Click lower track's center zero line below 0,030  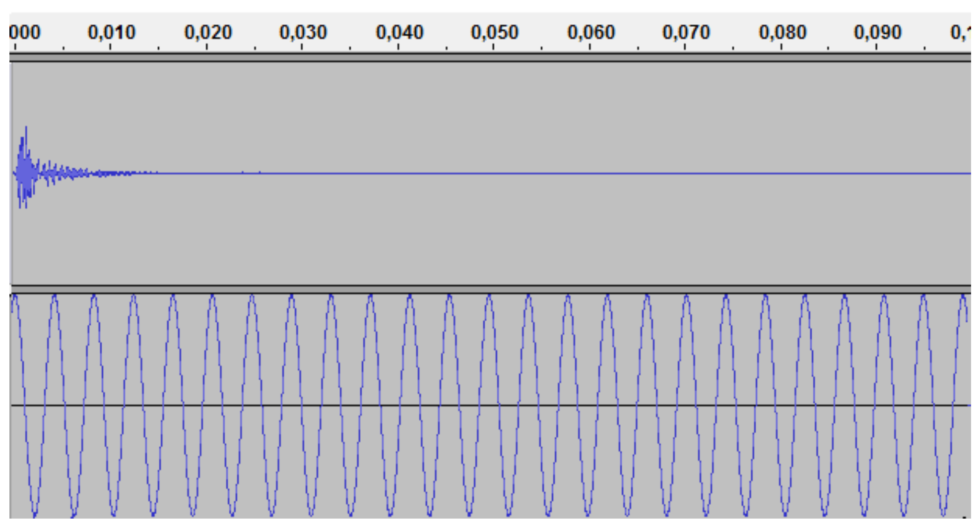303,406
